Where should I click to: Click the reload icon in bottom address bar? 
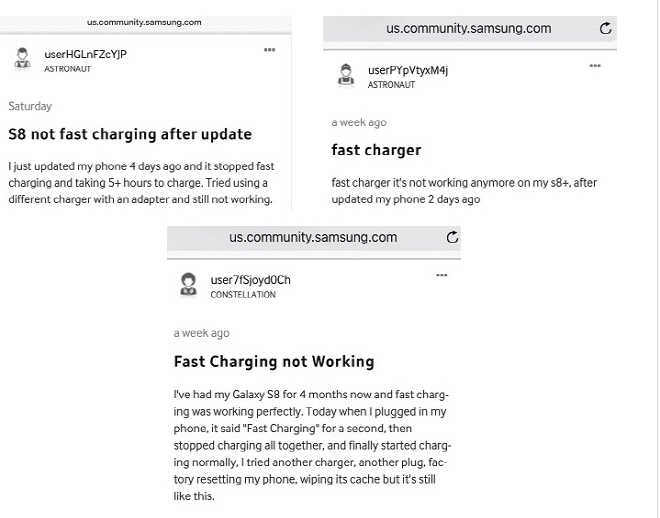452,237
